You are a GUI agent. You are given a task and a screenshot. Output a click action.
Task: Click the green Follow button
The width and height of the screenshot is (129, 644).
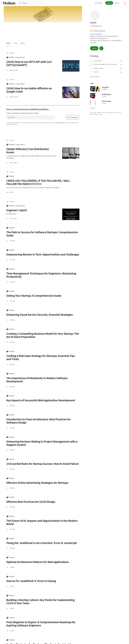click(x=94, y=48)
